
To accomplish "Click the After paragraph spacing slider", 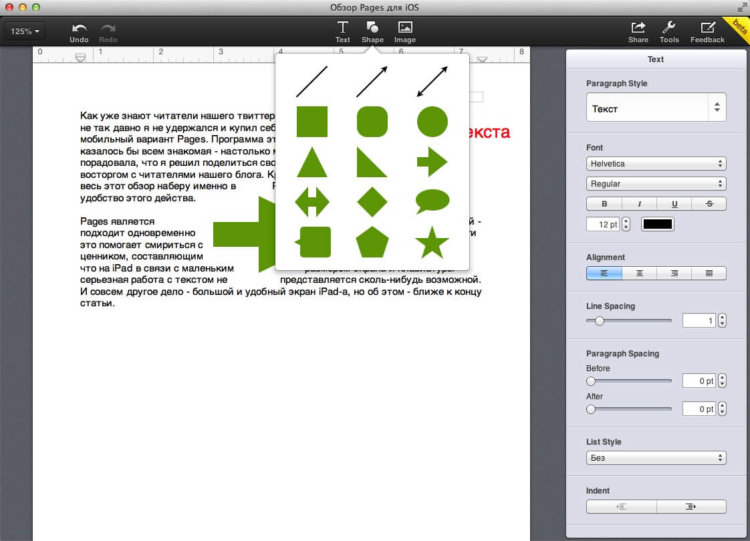I will click(x=629, y=409).
